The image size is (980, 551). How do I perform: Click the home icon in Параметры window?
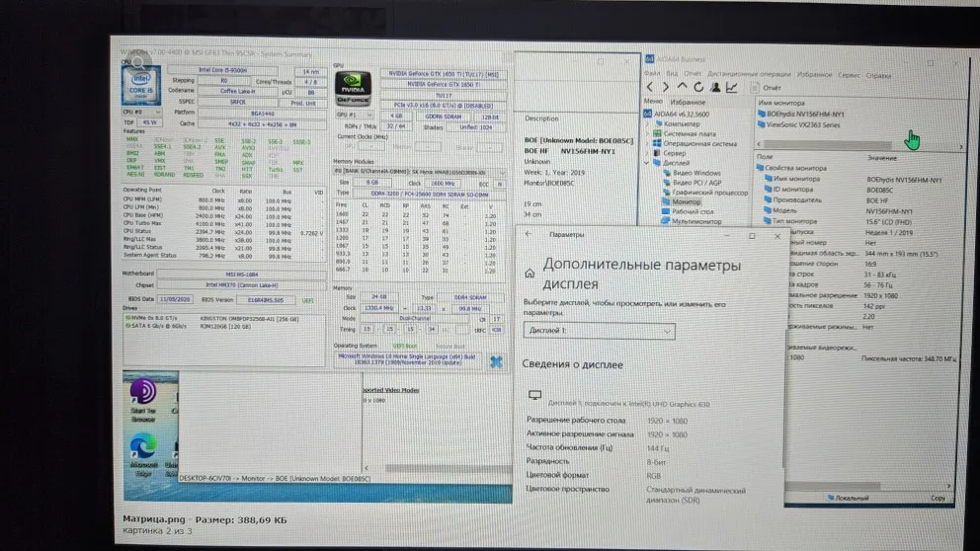click(x=530, y=273)
